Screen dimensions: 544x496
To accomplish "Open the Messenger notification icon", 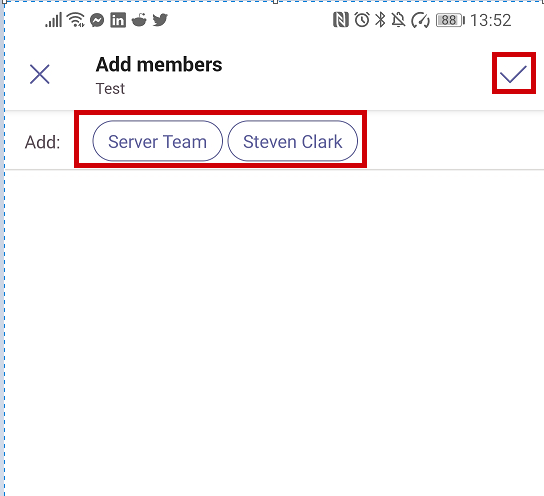I will [97, 20].
